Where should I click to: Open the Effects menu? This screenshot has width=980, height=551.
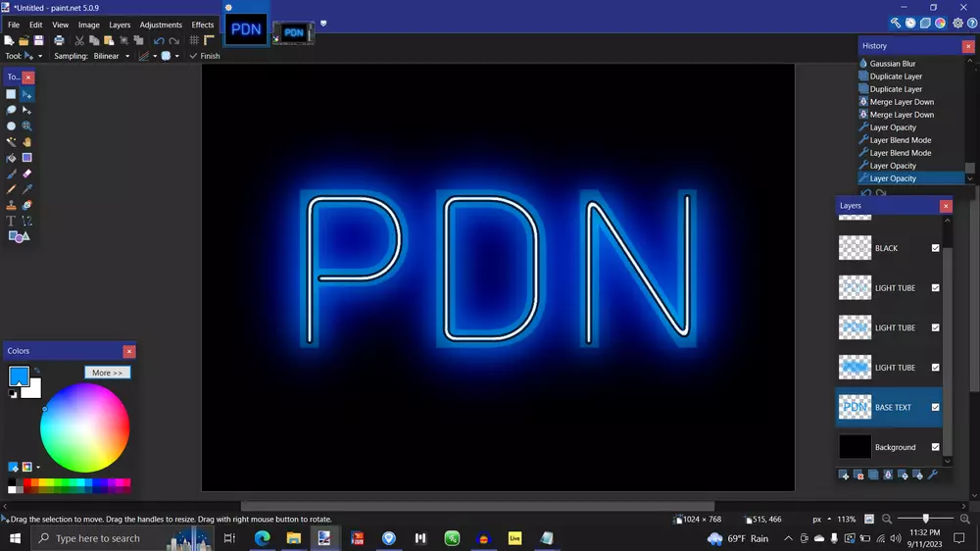pyautogui.click(x=203, y=25)
